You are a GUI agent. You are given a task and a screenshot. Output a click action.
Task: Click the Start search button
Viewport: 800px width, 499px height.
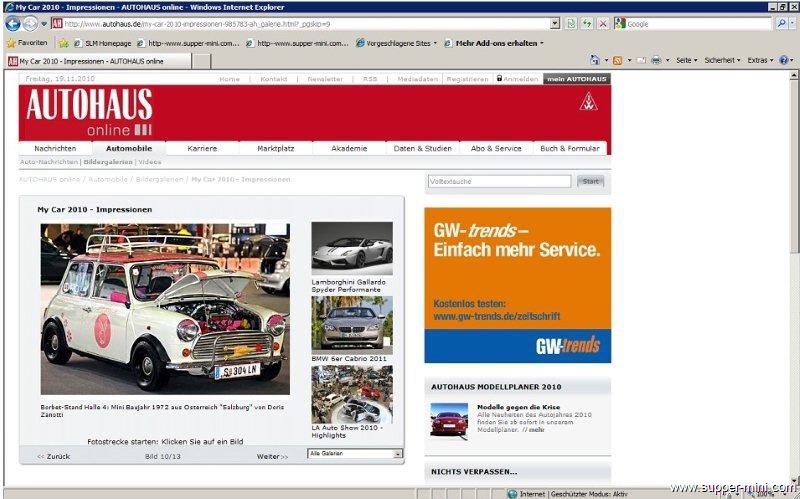[x=590, y=181]
